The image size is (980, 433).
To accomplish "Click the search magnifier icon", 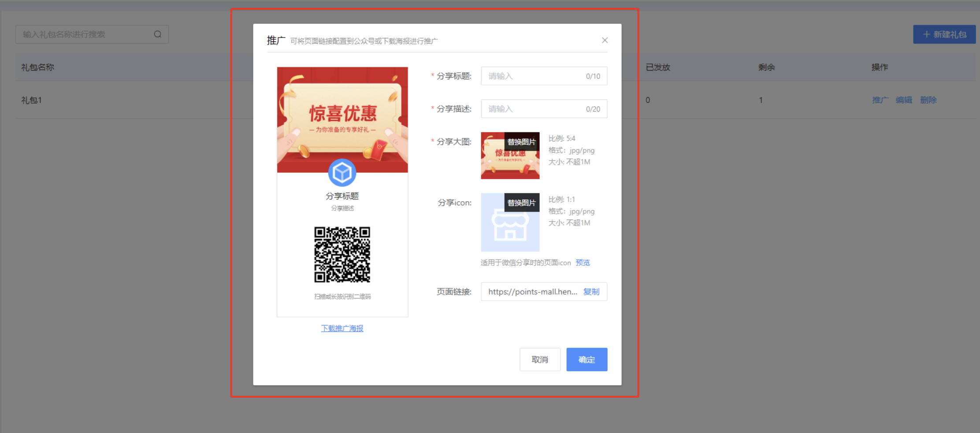I will tap(157, 34).
